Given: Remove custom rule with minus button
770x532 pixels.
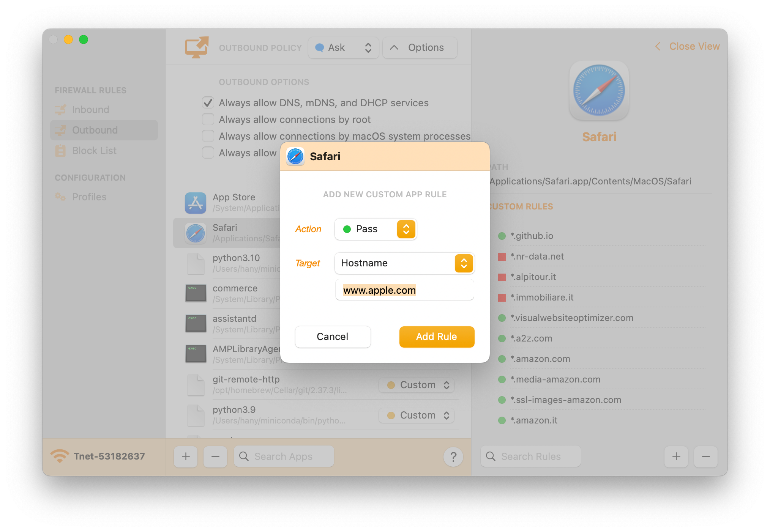Looking at the screenshot, I should (x=706, y=456).
